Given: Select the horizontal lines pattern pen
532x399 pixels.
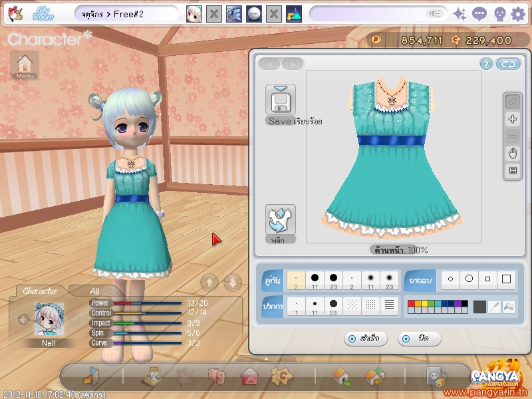Looking at the screenshot, I should coord(389,307).
